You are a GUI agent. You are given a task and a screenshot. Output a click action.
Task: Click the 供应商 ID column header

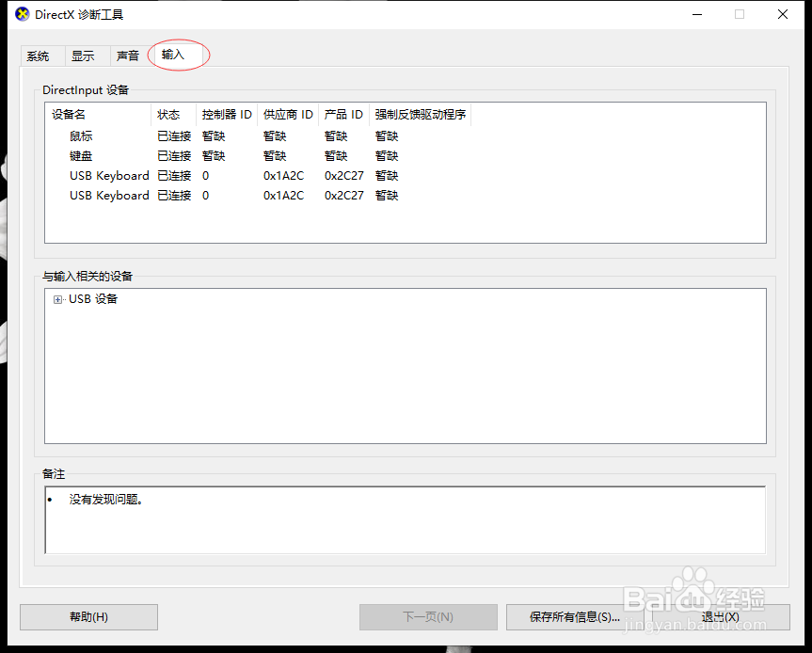click(288, 115)
